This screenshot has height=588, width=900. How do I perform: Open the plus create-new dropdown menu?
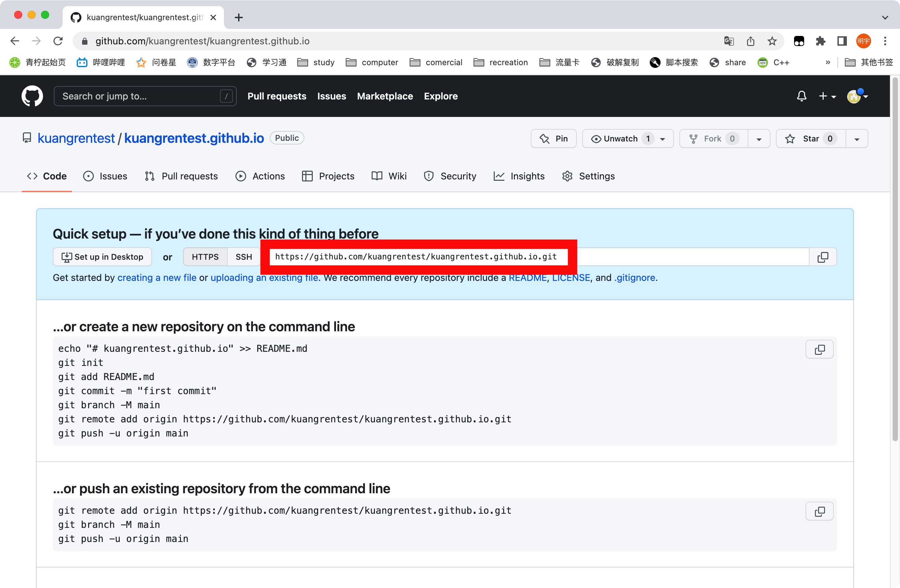827,96
